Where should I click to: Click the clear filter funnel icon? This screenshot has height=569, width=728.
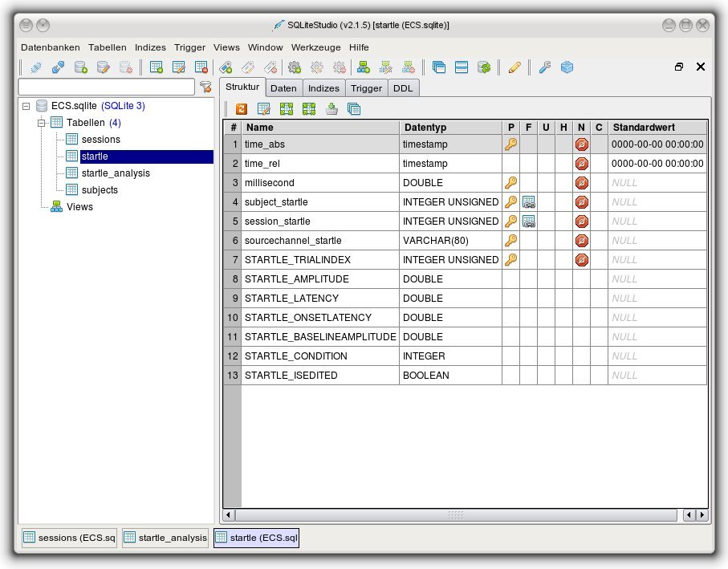pyautogui.click(x=205, y=87)
